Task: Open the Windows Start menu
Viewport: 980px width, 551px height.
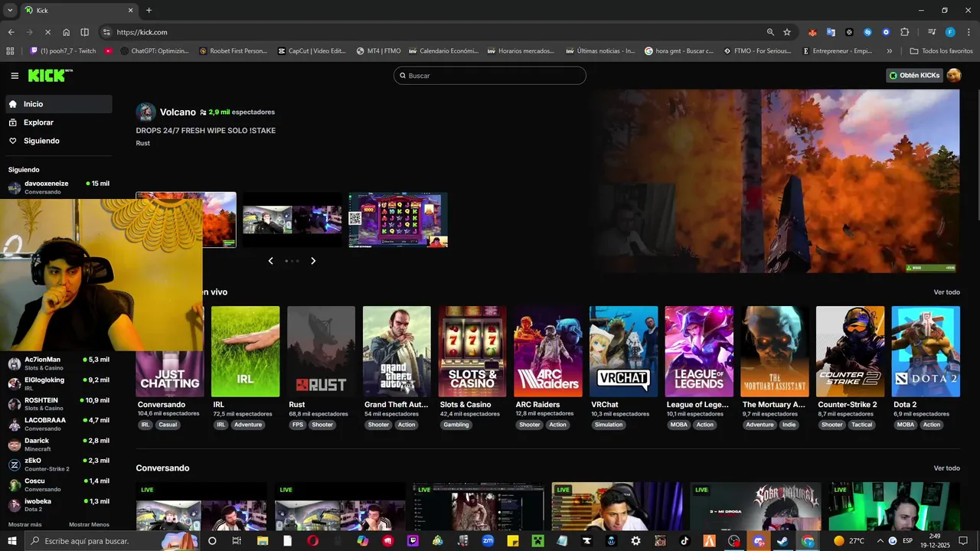Action: point(12,541)
